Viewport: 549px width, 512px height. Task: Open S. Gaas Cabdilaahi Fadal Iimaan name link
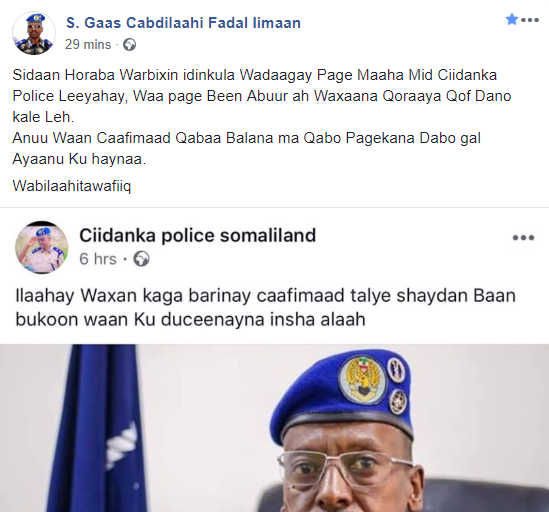[x=183, y=23]
